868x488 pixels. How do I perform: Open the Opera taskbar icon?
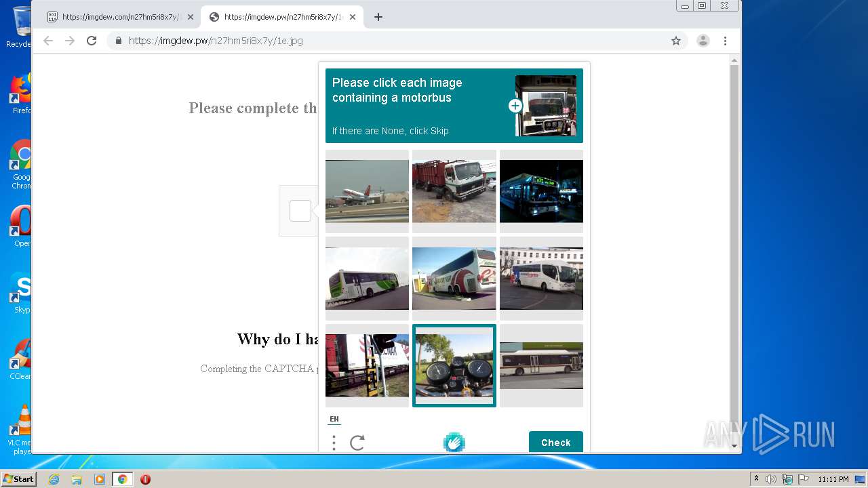click(x=145, y=479)
